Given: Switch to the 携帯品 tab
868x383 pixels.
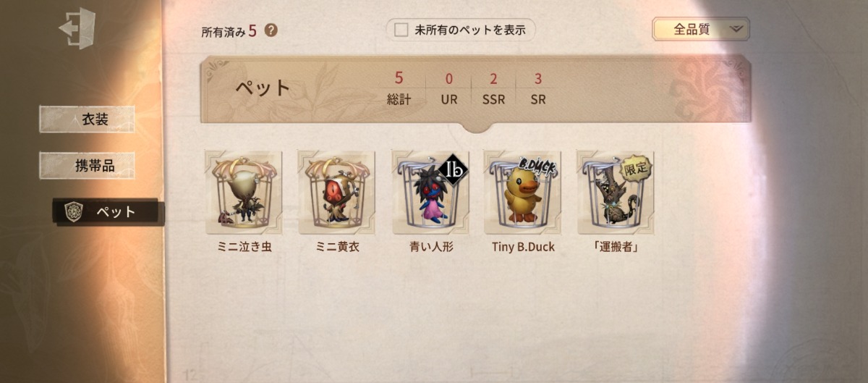Looking at the screenshot, I should 87,166.
